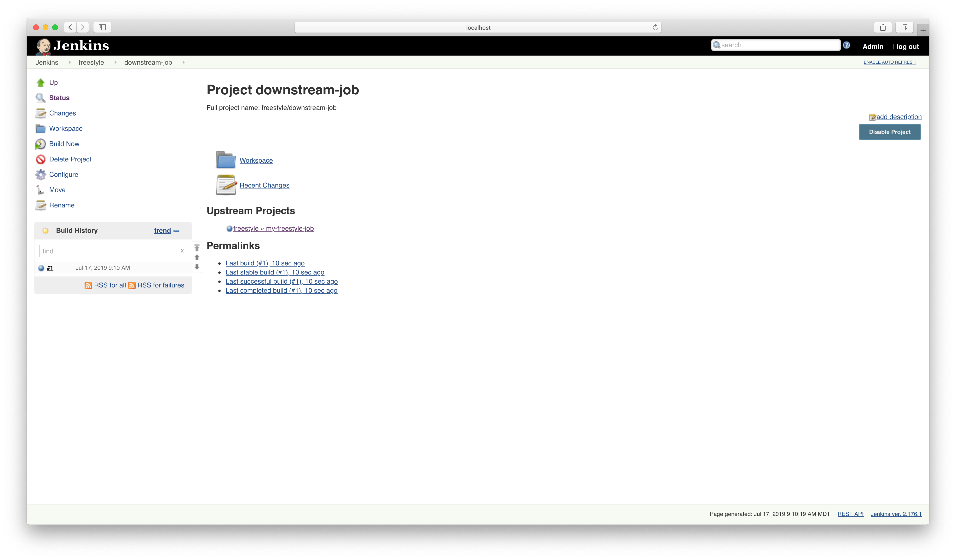Enable auto refresh link
The image size is (956, 560).
pos(889,62)
